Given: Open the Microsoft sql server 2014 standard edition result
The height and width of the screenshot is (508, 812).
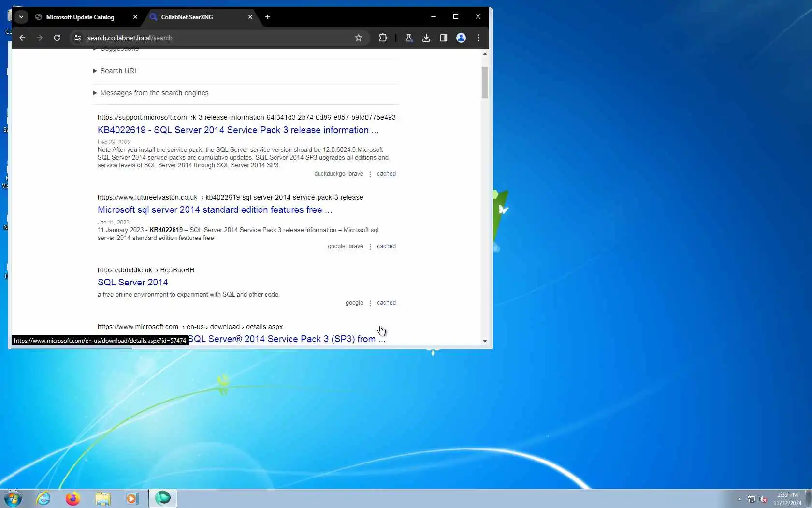Looking at the screenshot, I should point(215,209).
